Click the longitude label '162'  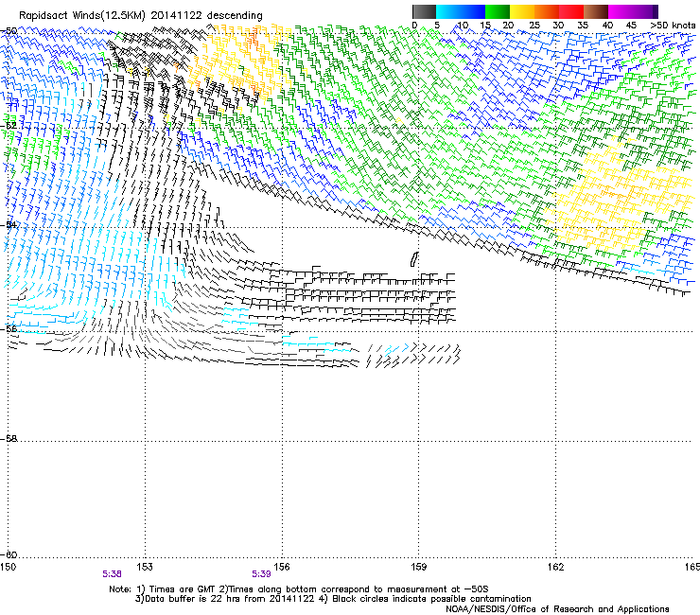555,567
